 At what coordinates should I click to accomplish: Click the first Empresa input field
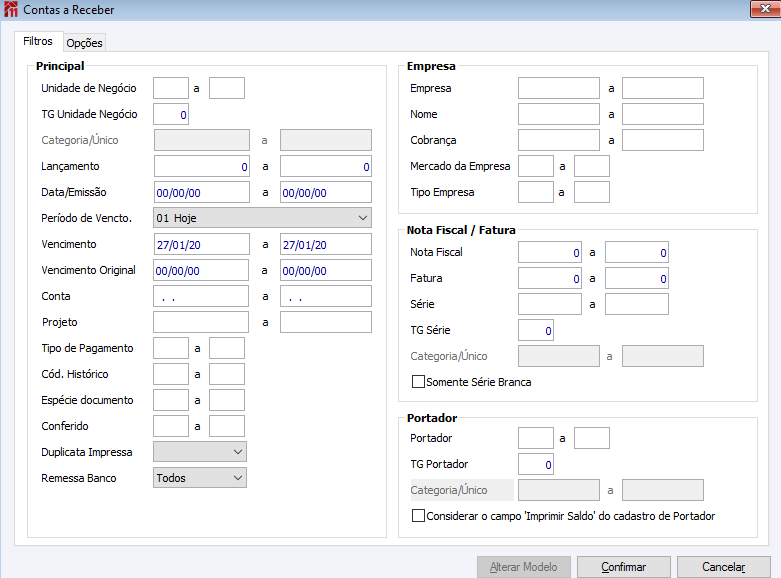pyautogui.click(x=558, y=88)
